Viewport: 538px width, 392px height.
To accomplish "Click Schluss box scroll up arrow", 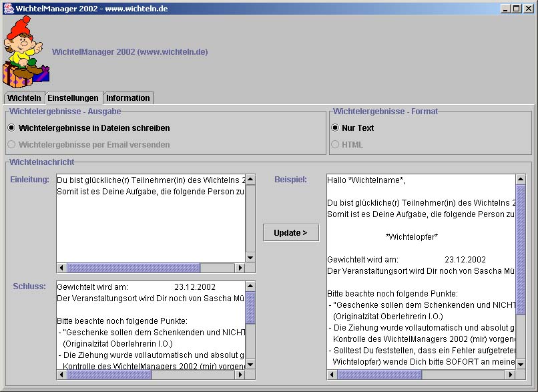I will coord(250,286).
